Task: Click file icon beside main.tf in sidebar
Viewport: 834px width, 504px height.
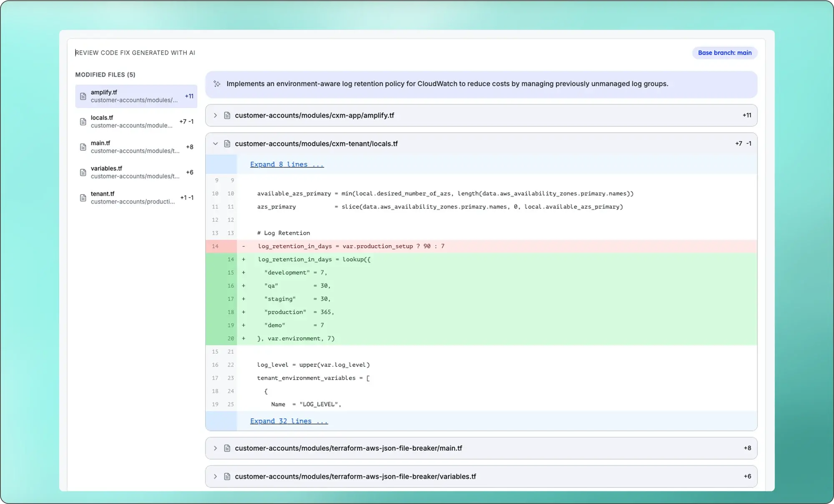Action: (x=83, y=147)
